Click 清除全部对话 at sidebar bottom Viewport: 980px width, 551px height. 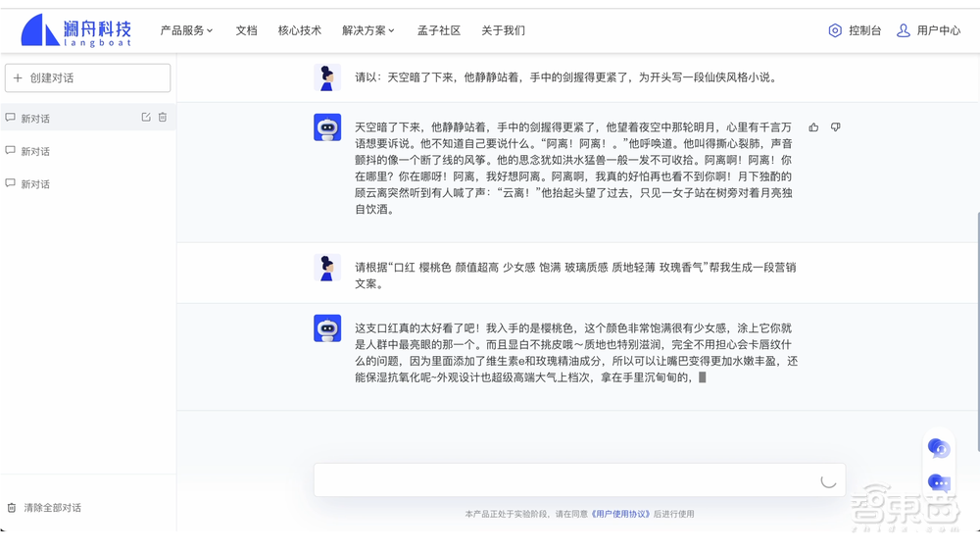pyautogui.click(x=52, y=508)
